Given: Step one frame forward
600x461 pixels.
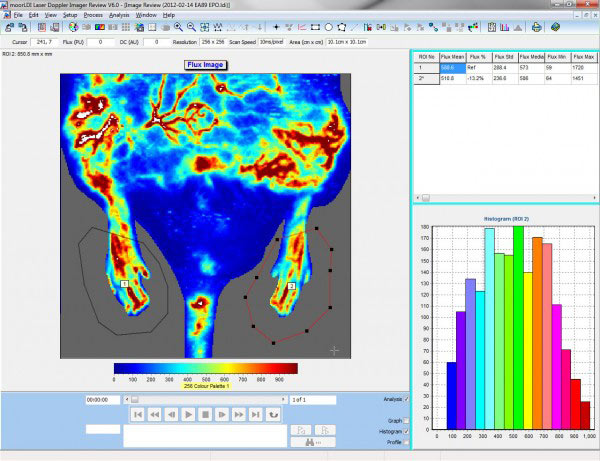Looking at the screenshot, I should point(222,414).
